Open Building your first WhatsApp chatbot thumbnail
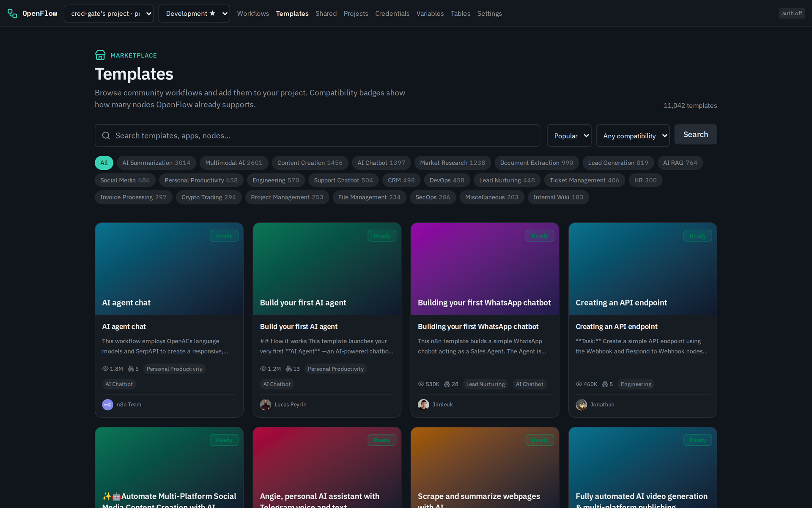This screenshot has height=508, width=812. [485, 269]
